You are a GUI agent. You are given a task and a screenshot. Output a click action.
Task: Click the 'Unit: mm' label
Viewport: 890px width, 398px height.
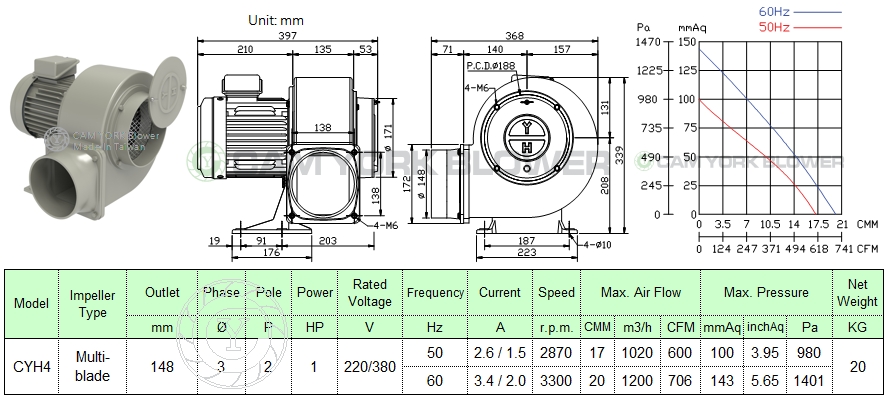coord(276,21)
